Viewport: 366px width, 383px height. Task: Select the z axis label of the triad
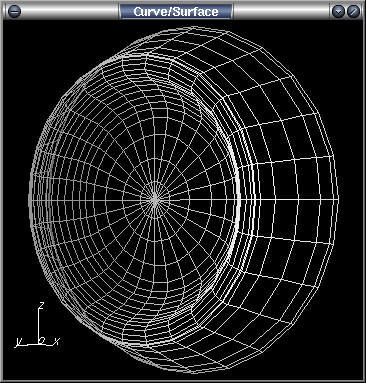pyautogui.click(x=42, y=305)
